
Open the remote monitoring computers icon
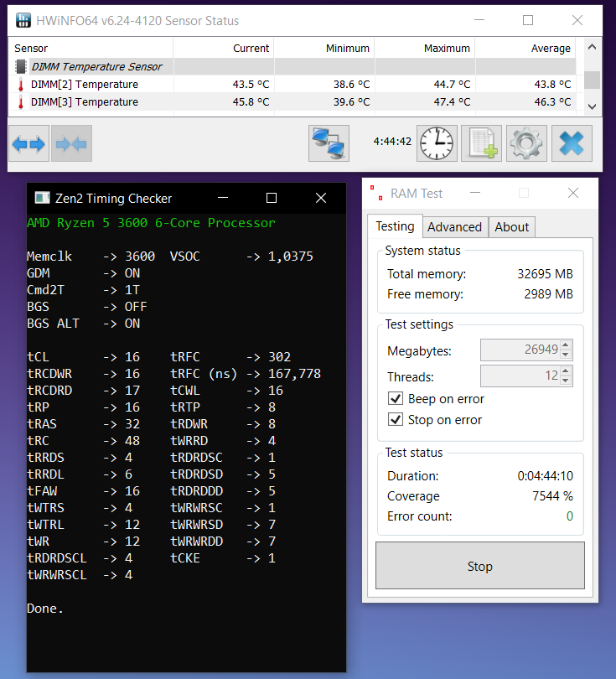tap(329, 143)
